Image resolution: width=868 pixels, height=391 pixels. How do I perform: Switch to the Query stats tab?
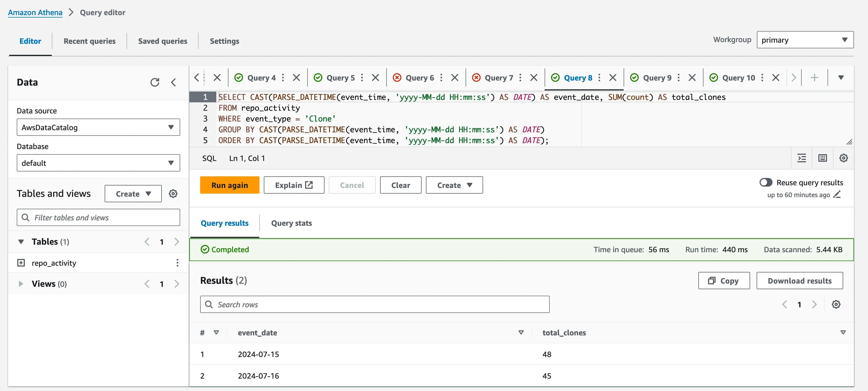pyautogui.click(x=291, y=223)
